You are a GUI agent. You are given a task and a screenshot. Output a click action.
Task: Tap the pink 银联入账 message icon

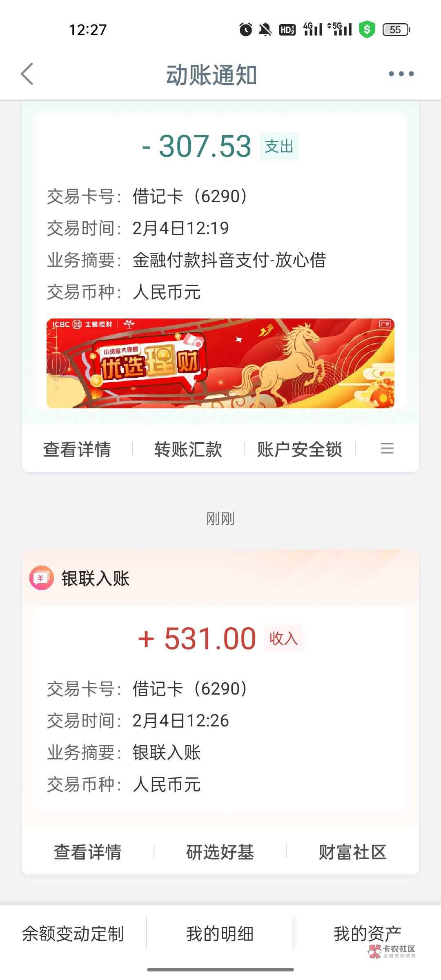[x=41, y=578]
